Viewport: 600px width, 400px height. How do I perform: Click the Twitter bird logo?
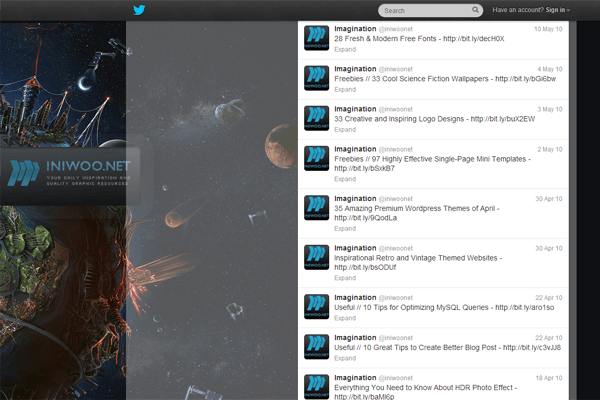pyautogui.click(x=139, y=10)
